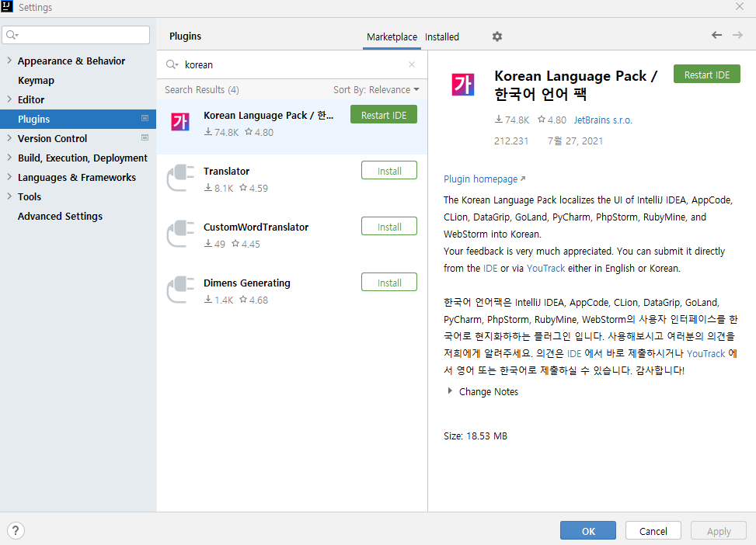This screenshot has width=756, height=545.
Task: Expand Build, Execution, Deployment section
Action: 9,157
